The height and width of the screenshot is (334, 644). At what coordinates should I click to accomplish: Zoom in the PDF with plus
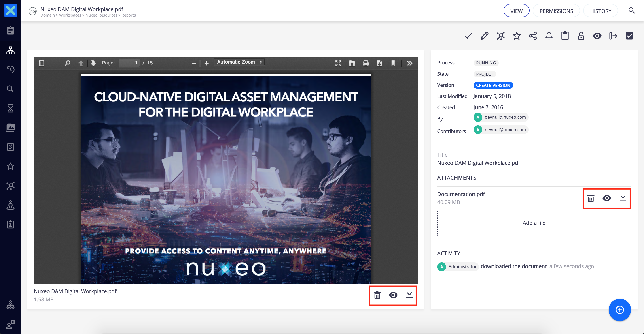coord(206,63)
